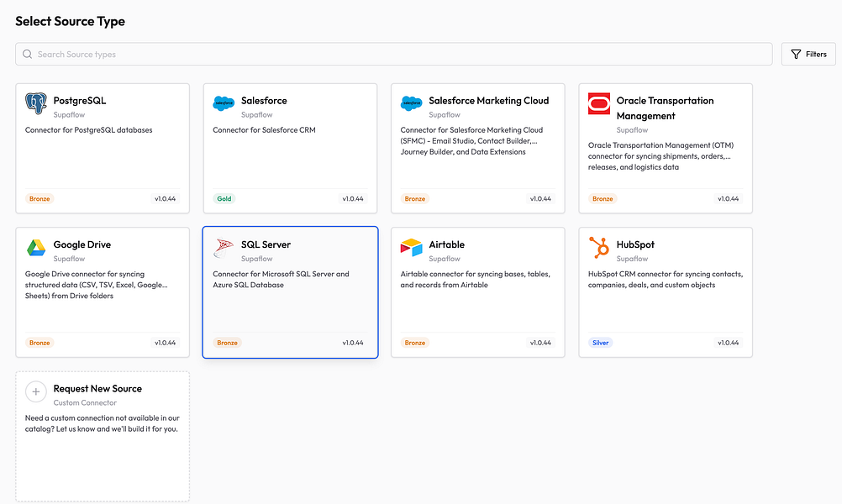Viewport: 842px width, 504px height.
Task: Click the plus icon for Request New Source
Action: click(x=36, y=391)
